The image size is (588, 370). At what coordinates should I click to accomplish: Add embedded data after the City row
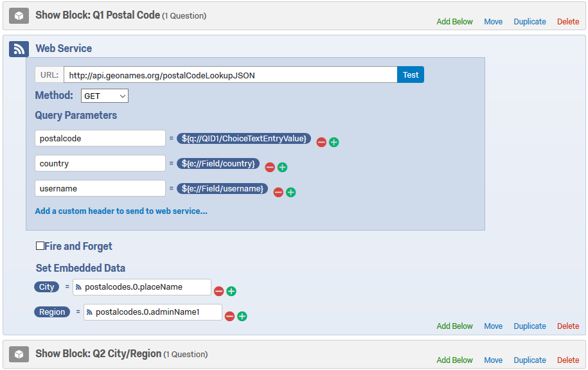(x=231, y=291)
